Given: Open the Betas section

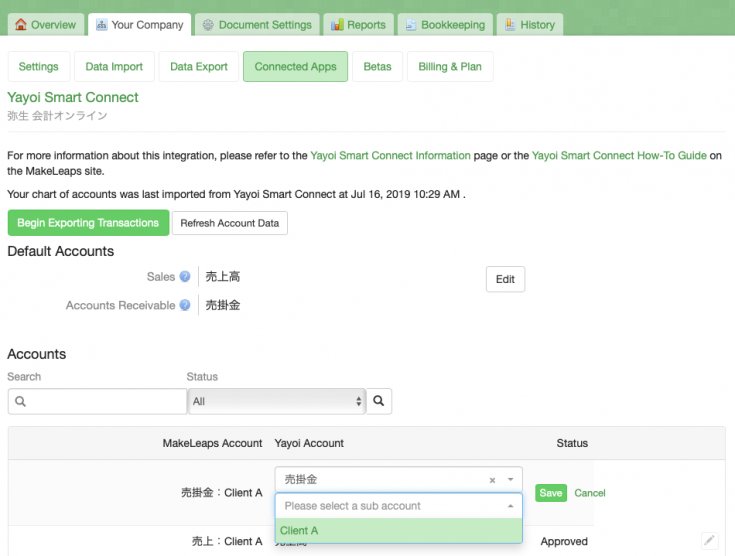Looking at the screenshot, I should (x=377, y=67).
